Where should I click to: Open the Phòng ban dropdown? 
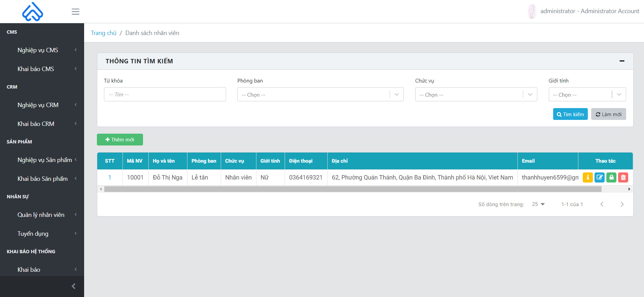320,95
